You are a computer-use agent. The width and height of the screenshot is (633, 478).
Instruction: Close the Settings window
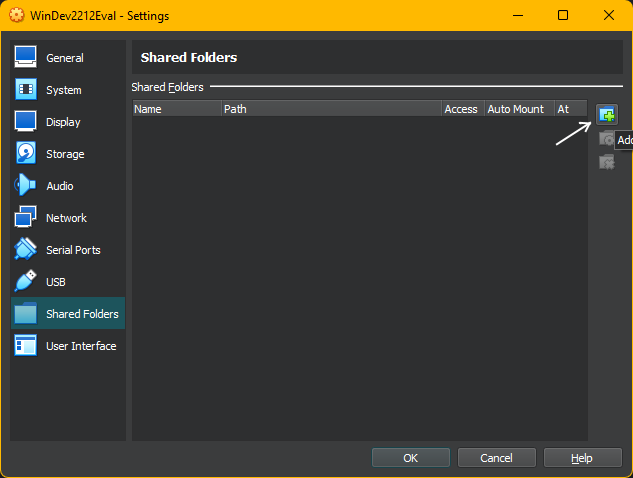609,15
